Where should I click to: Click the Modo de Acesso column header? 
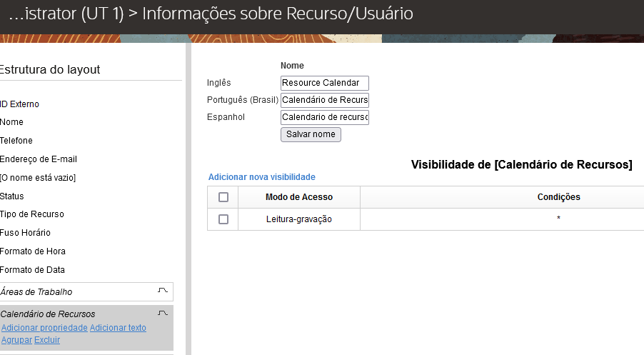click(299, 197)
